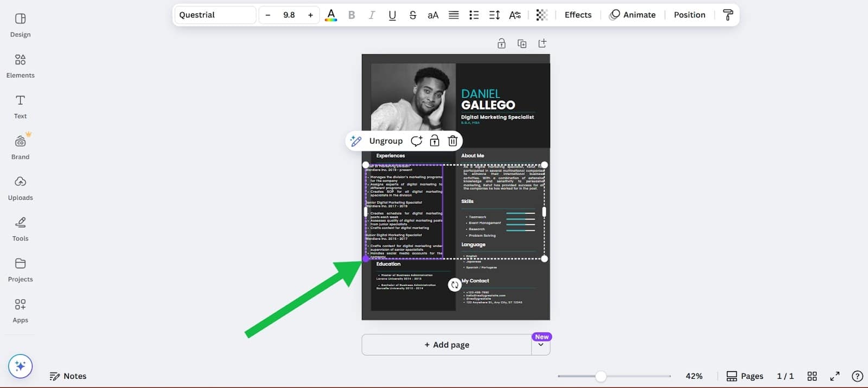
Task: Select the Skills heading text
Action: 467,201
